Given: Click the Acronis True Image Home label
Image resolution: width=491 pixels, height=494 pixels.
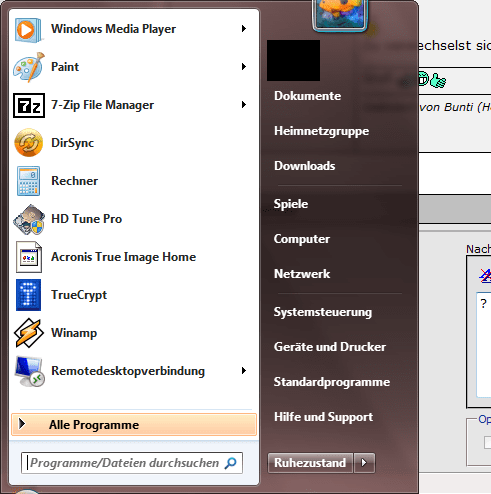Looking at the screenshot, I should tap(123, 257).
